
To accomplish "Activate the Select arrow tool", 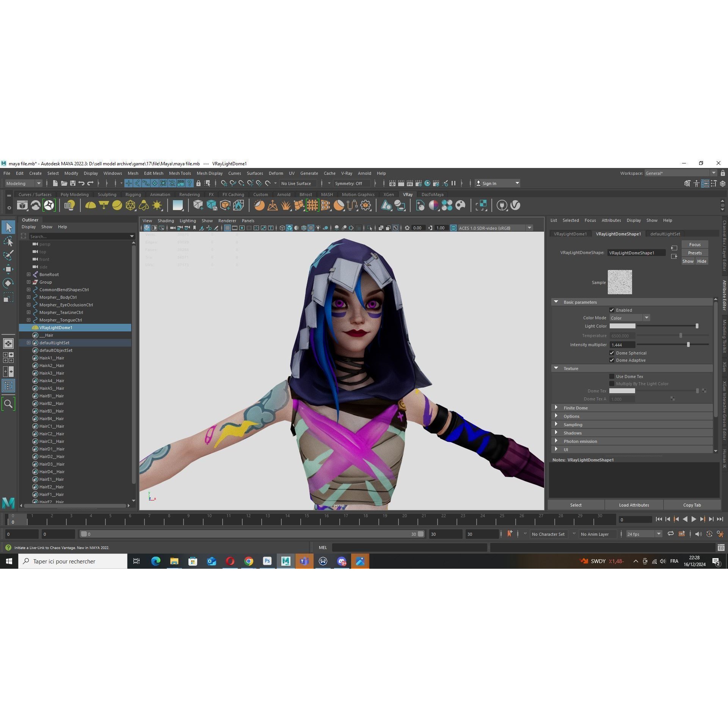I will [8, 227].
